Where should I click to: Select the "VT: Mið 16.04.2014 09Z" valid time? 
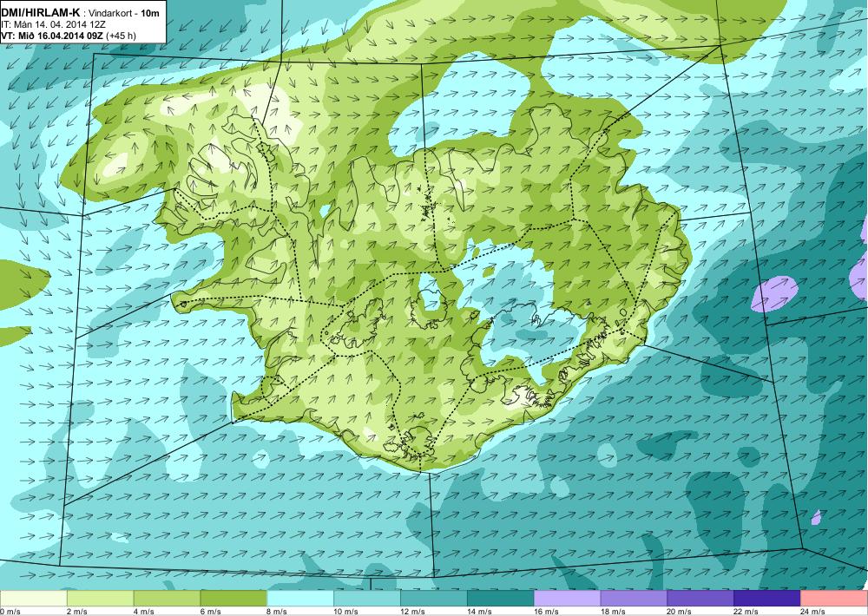(53, 36)
